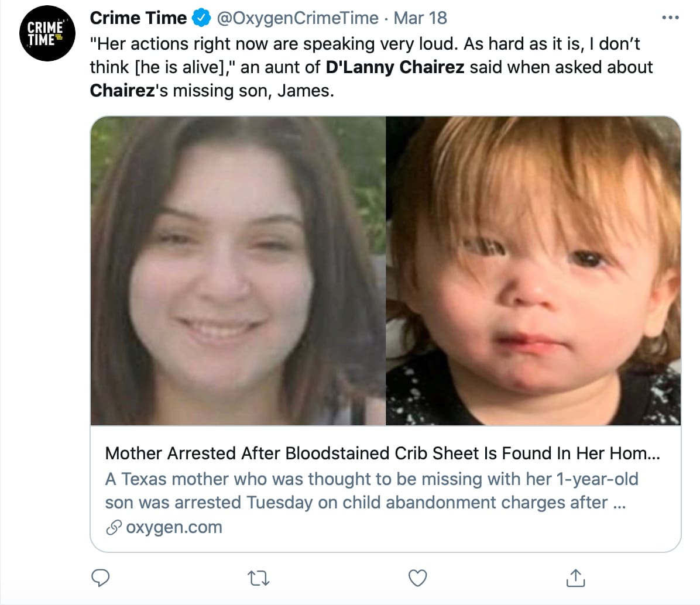Image resolution: width=700 pixels, height=605 pixels.
Task: Click the blue verified badge
Action: [201, 18]
